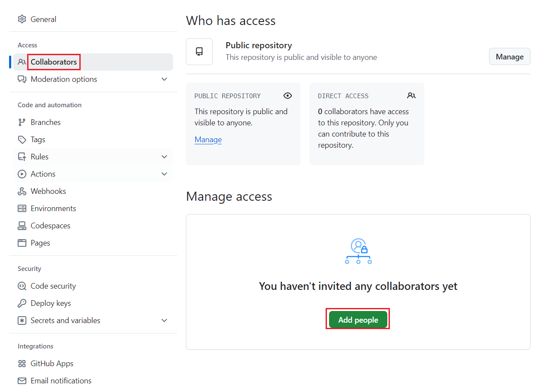Open the Actions settings item
Viewport: 546px width, 392px height.
pyautogui.click(x=93, y=174)
